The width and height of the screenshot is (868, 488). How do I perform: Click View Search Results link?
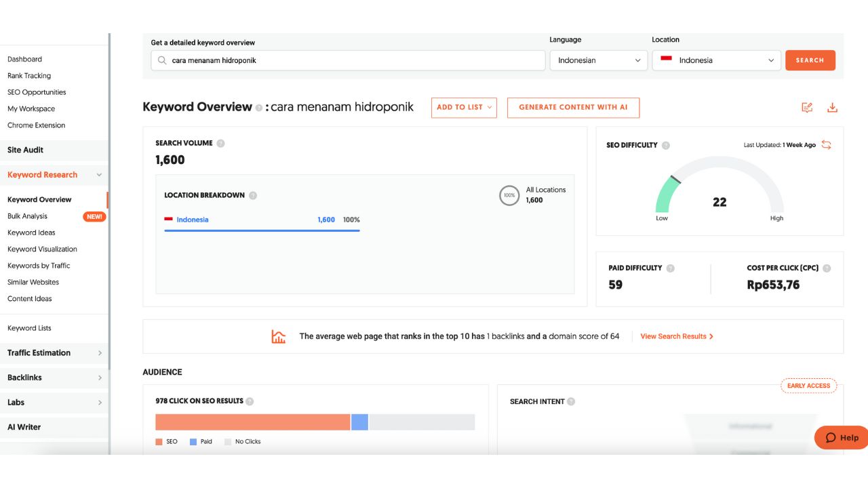pos(677,336)
